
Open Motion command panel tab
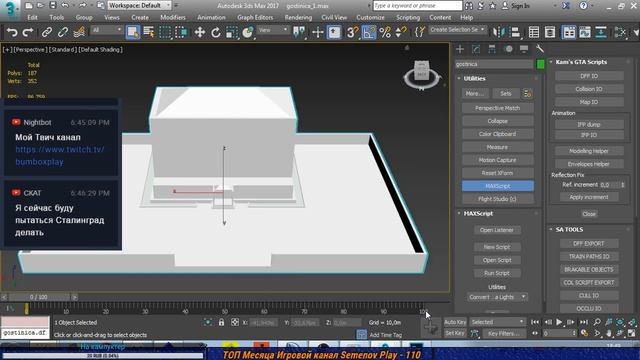(x=508, y=49)
